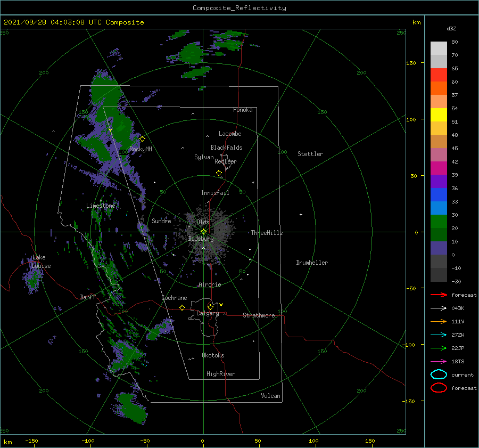
Task: Select the purple swatch between 39 and 36
Action: click(x=439, y=181)
